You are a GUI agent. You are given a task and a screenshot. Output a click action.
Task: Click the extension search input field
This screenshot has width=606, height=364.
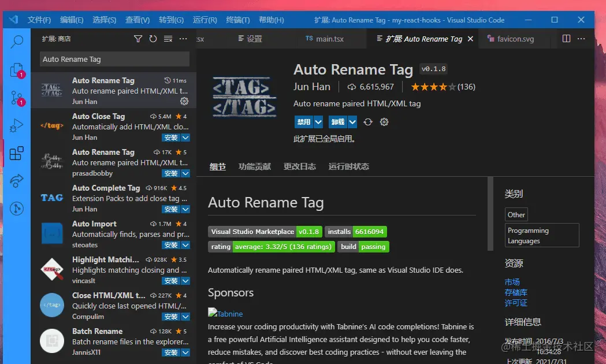pos(114,59)
